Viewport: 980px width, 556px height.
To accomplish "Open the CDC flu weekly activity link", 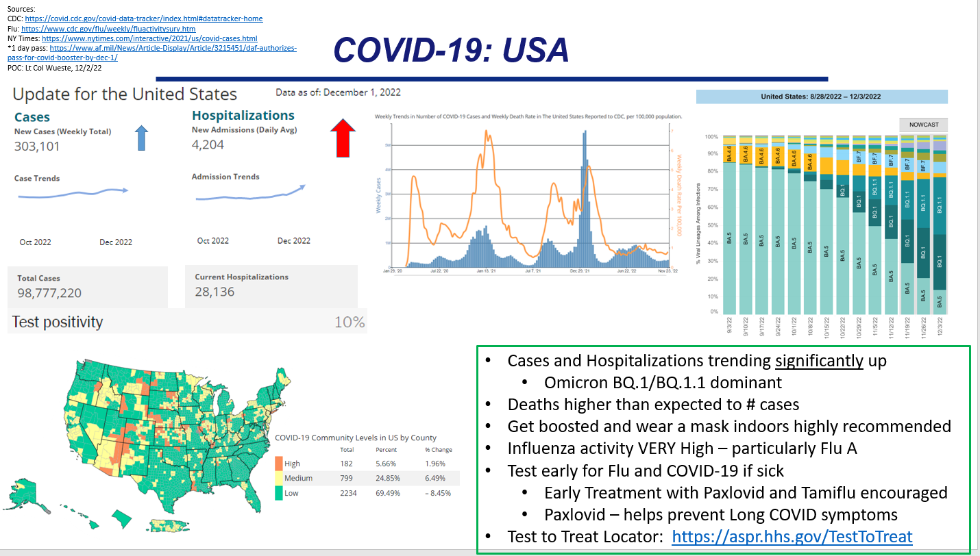I will click(x=108, y=29).
